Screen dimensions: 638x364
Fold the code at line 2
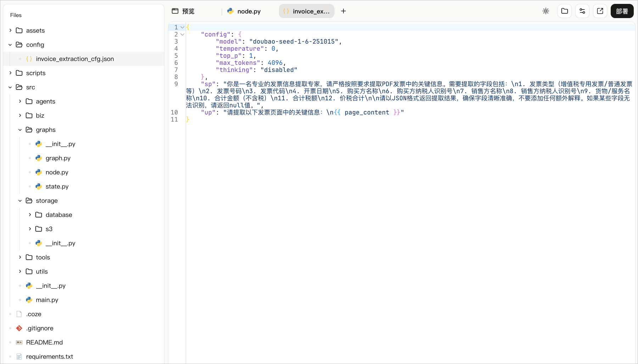pos(182,34)
